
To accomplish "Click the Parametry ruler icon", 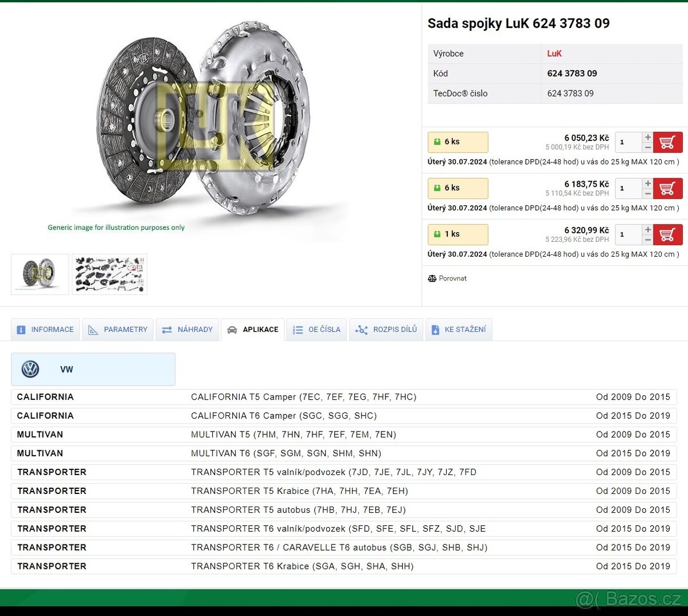I will pyautogui.click(x=93, y=330).
